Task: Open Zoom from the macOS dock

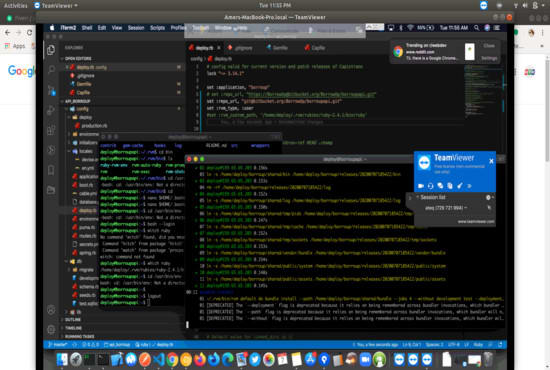Action: tap(365, 359)
